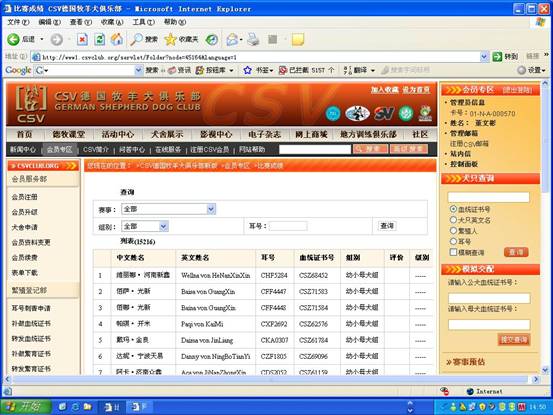
Task: Click the yellow note toolbar icon
Action: click(298, 39)
